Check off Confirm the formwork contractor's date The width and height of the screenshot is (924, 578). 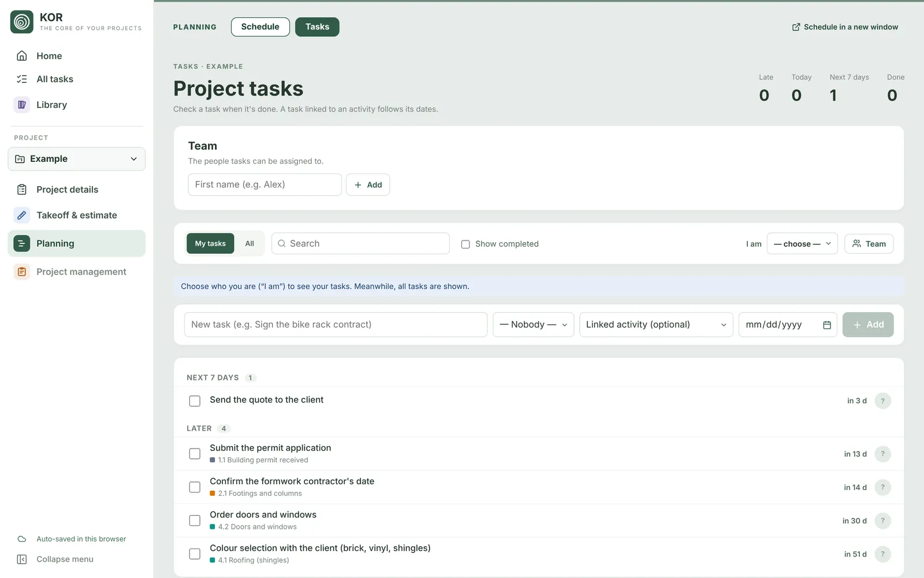(195, 487)
